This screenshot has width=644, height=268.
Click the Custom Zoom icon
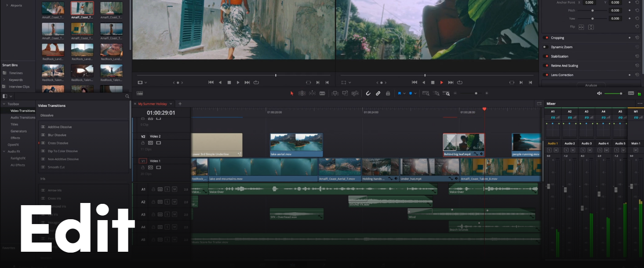pyautogui.click(x=447, y=93)
